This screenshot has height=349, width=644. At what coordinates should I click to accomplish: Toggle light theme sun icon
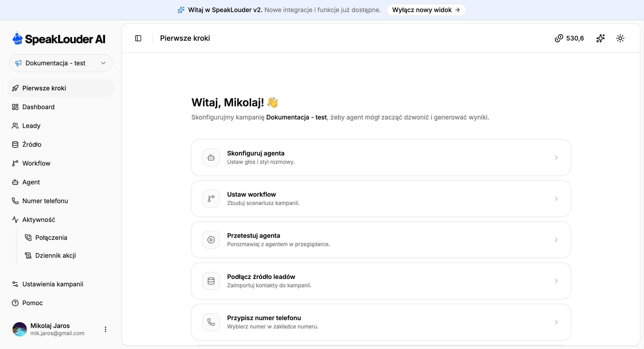(620, 38)
